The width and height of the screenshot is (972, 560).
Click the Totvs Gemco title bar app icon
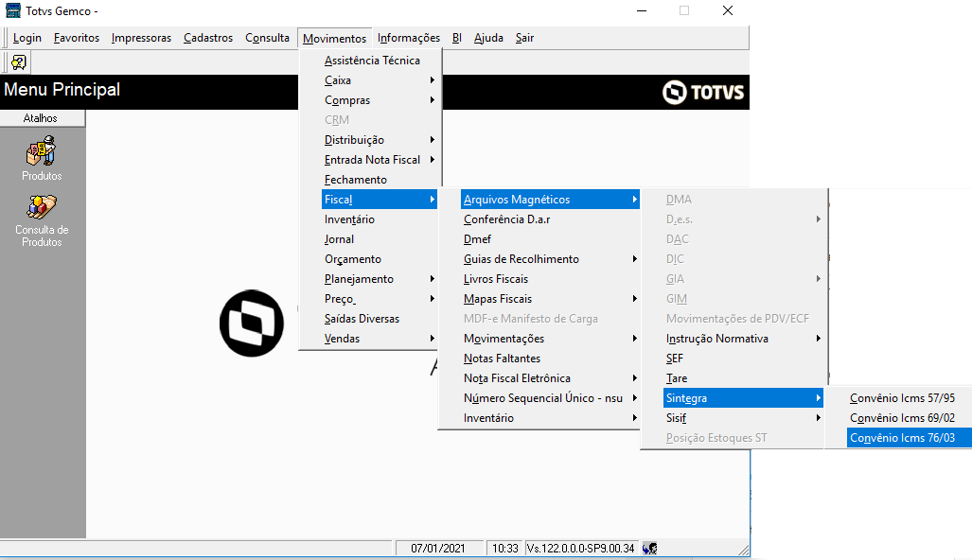13,10
